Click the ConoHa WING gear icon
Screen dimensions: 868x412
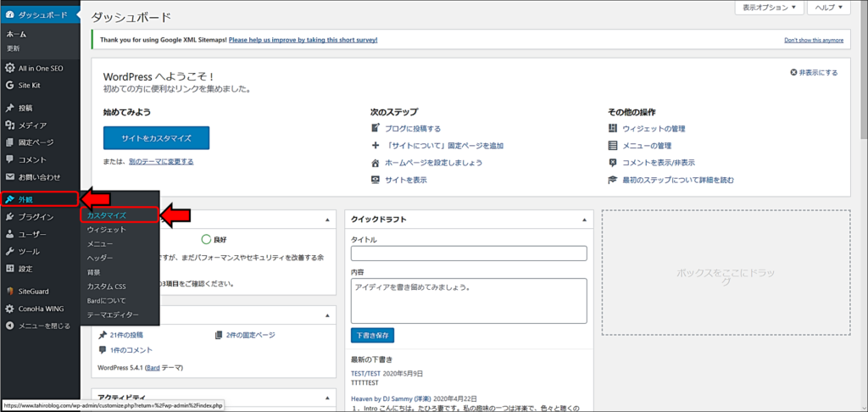point(10,309)
